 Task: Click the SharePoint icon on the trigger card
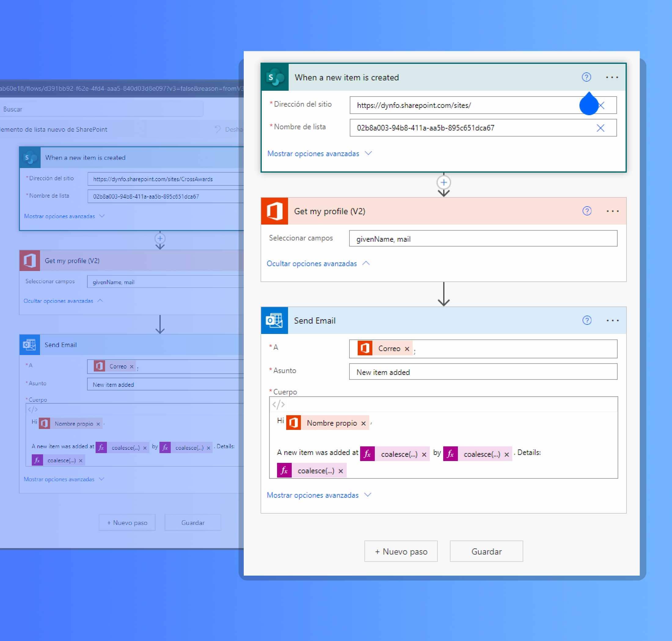275,77
